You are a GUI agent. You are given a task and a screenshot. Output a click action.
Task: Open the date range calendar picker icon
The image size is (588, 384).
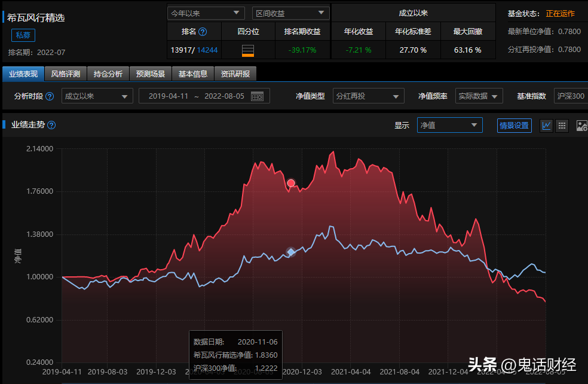257,96
